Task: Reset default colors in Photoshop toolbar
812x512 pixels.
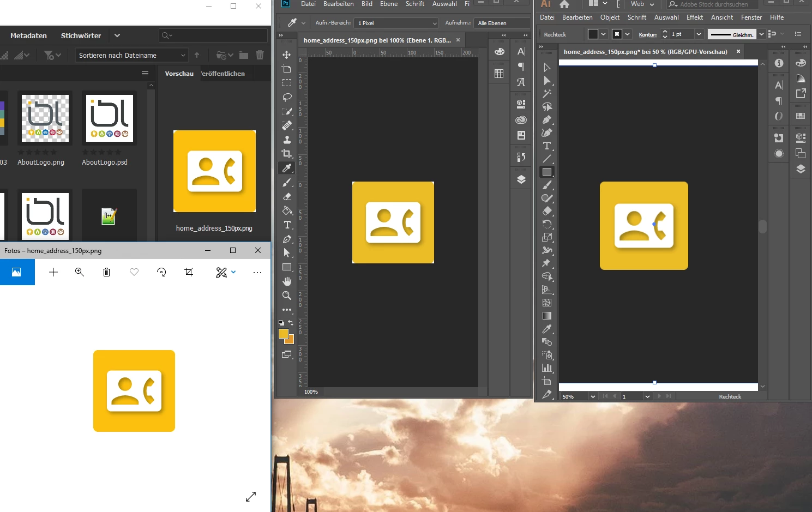Action: [281, 323]
